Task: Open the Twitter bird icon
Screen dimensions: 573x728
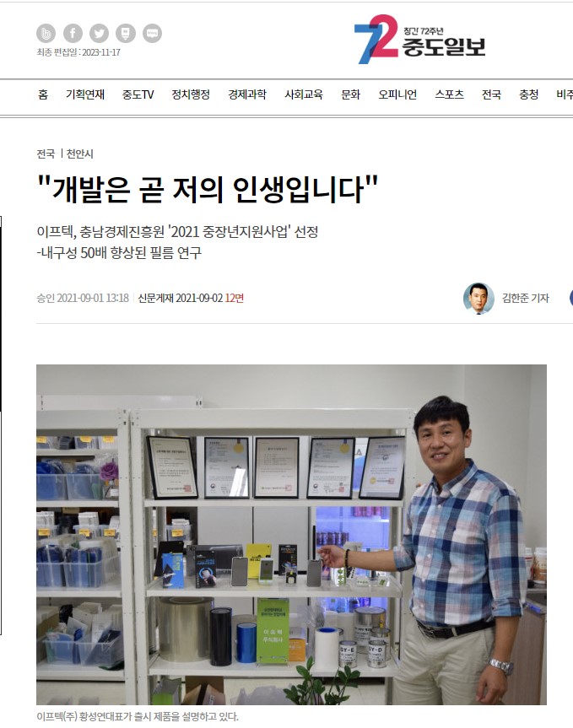Action: [99, 34]
